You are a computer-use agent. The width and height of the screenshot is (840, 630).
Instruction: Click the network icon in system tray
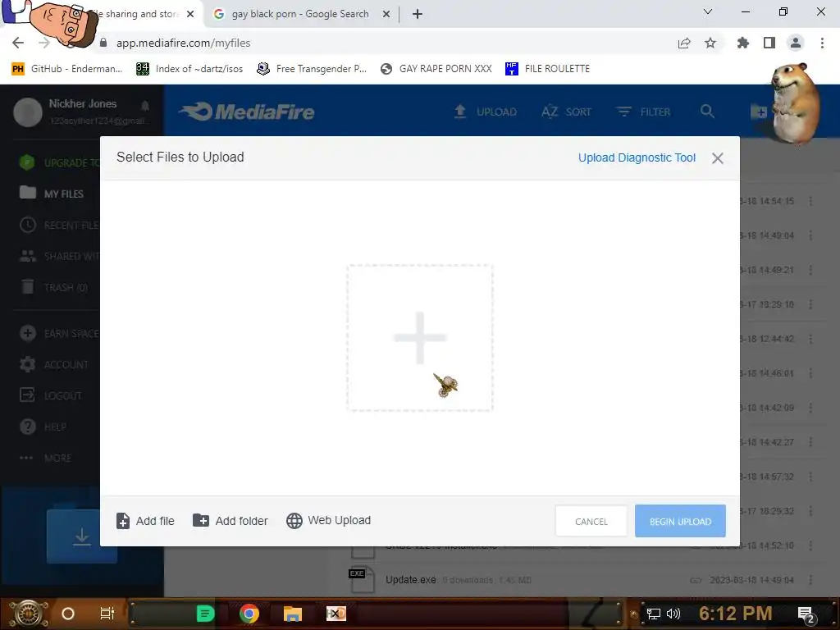[654, 614]
